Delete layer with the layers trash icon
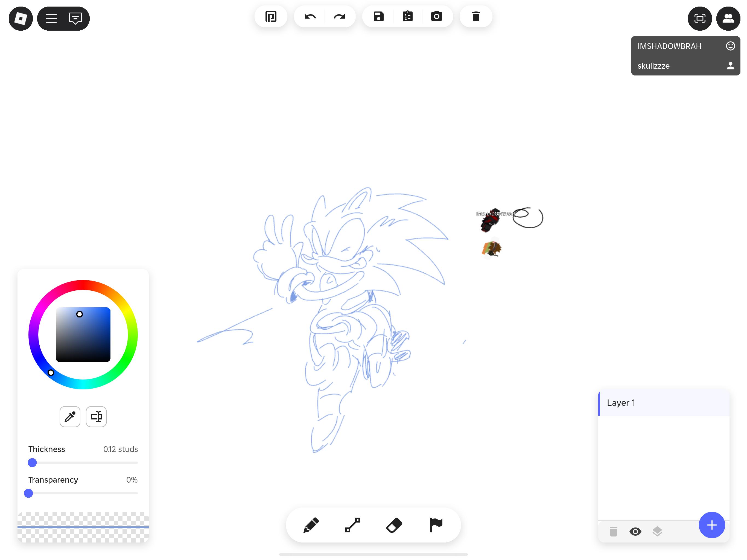The width and height of the screenshot is (747, 560). click(x=614, y=532)
